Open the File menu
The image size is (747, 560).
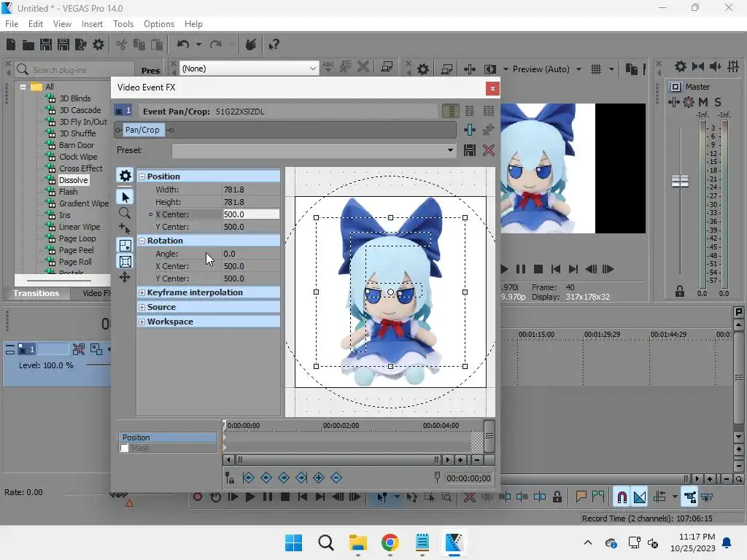tap(12, 24)
